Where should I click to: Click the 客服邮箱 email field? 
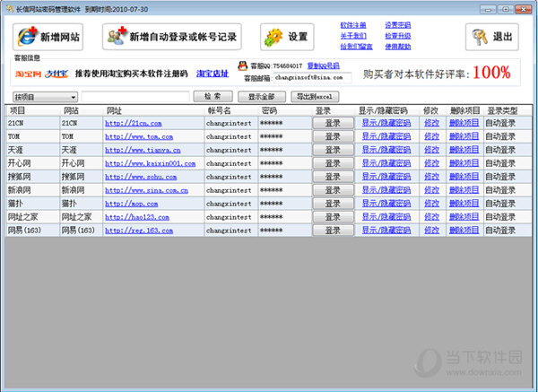tap(313, 78)
